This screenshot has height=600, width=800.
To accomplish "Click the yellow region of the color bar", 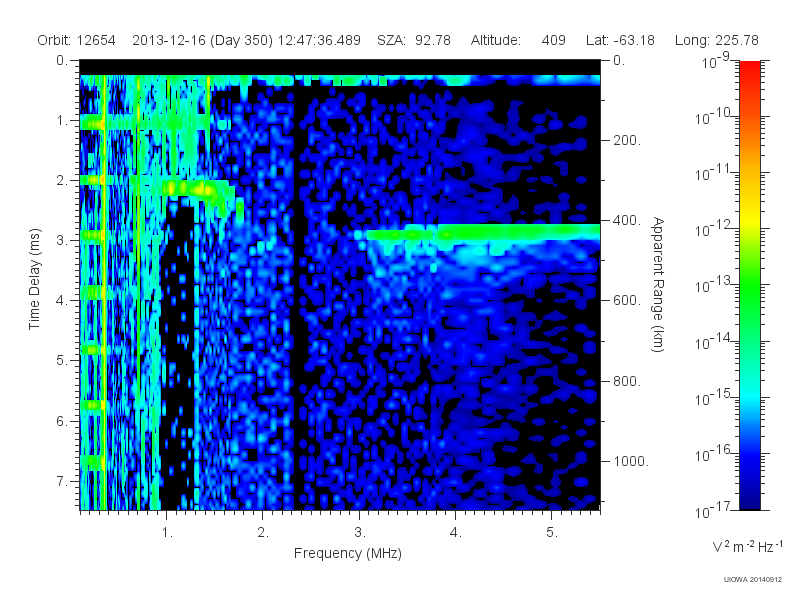I will (x=750, y=220).
